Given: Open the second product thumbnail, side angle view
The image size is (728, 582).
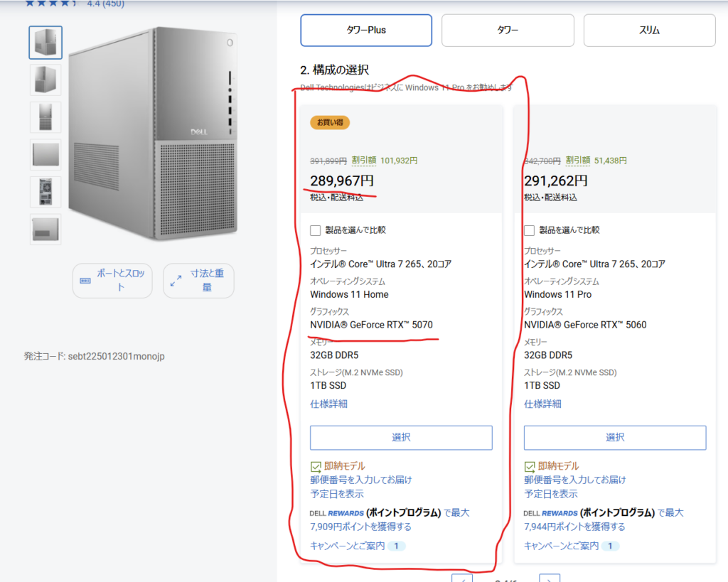Looking at the screenshot, I should [x=45, y=80].
